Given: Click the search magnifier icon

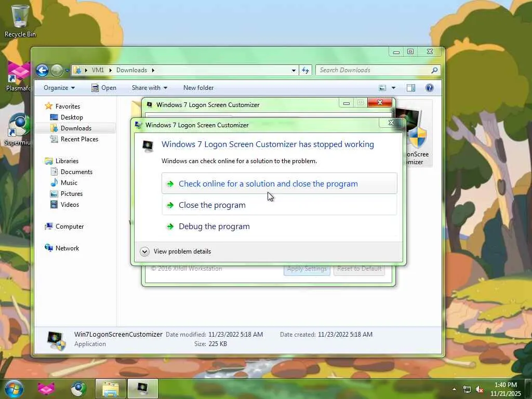Looking at the screenshot, I should coord(434,70).
